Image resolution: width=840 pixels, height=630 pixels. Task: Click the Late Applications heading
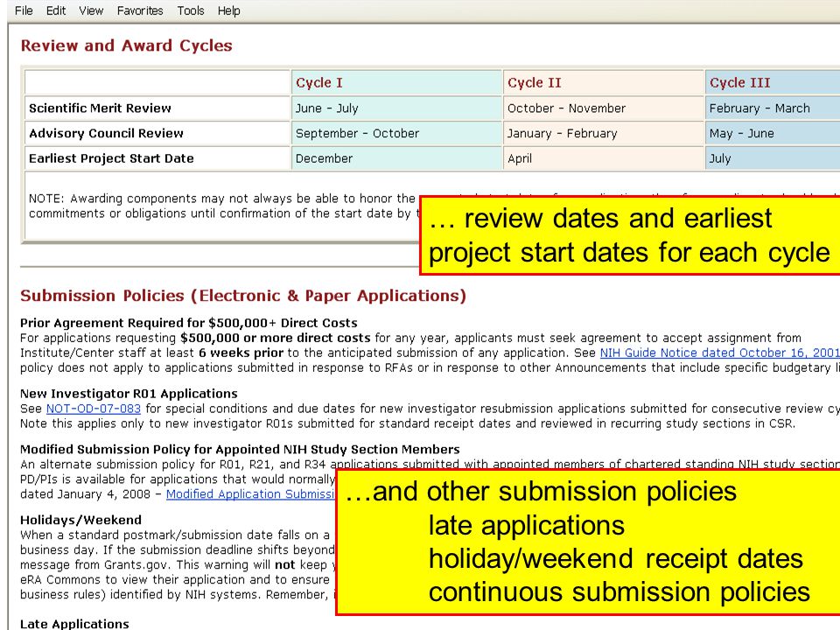click(74, 624)
